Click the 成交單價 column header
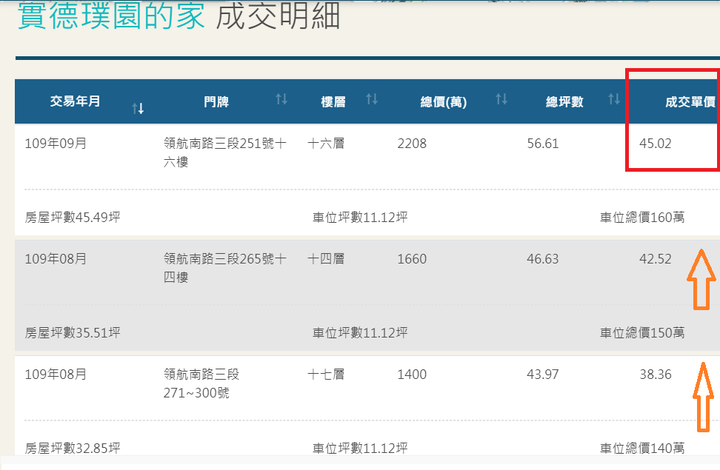 click(x=691, y=102)
